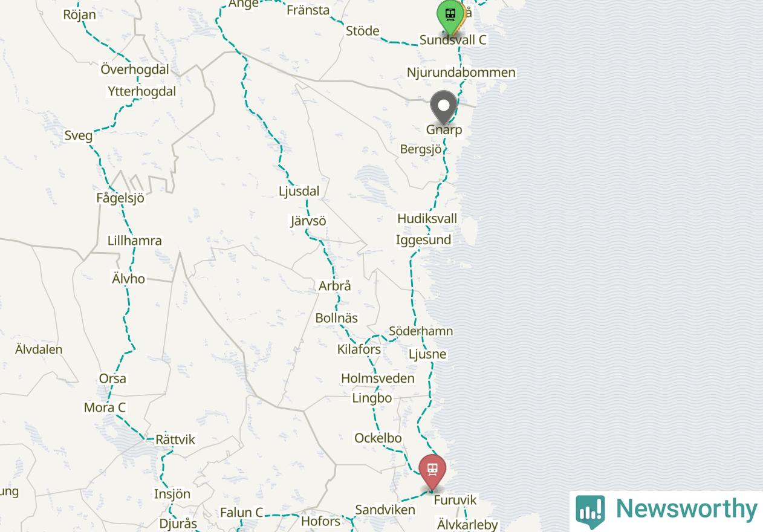The image size is (763, 532).
Task: Select the Falun C station label
Action: click(242, 513)
